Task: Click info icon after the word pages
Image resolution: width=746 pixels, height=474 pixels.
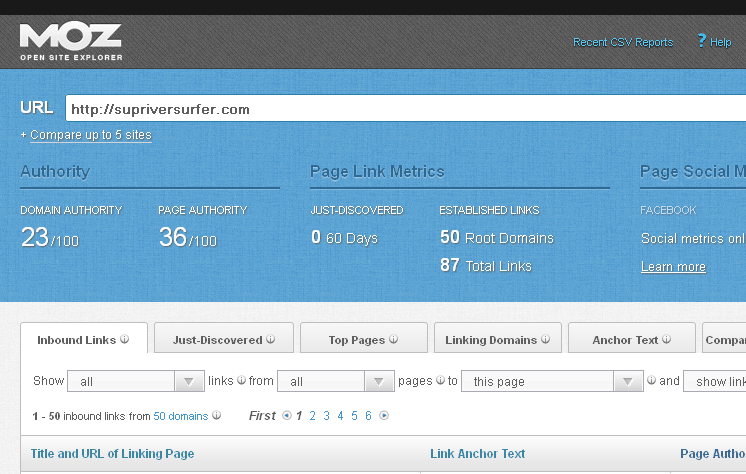Action: pos(441,380)
